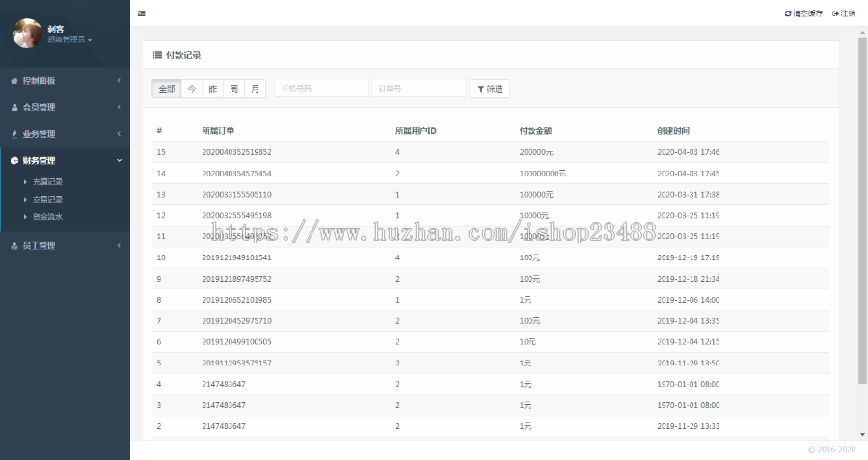The image size is (868, 460).
Task: Click 清空缓存 in the top bar
Action: 803,14
